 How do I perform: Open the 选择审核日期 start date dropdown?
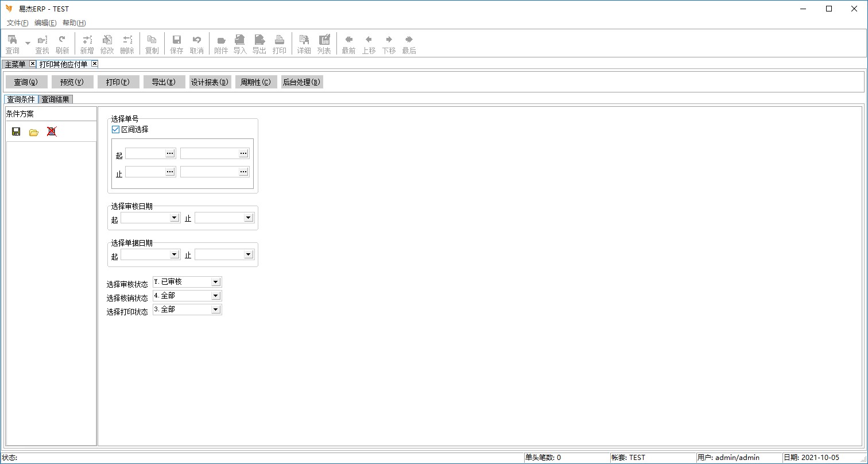(x=174, y=218)
